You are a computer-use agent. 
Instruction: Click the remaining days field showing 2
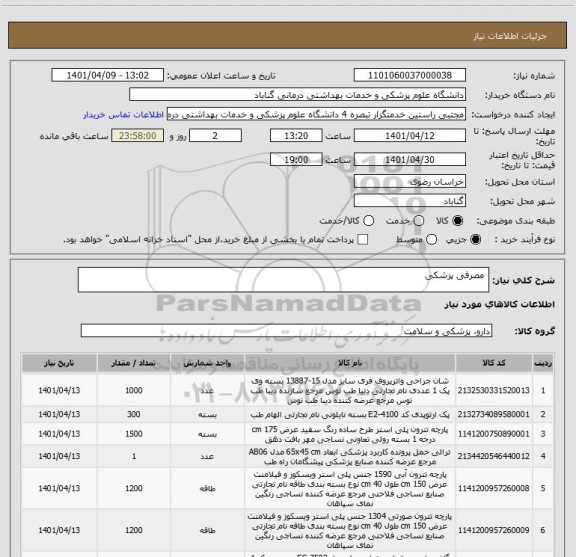215,136
